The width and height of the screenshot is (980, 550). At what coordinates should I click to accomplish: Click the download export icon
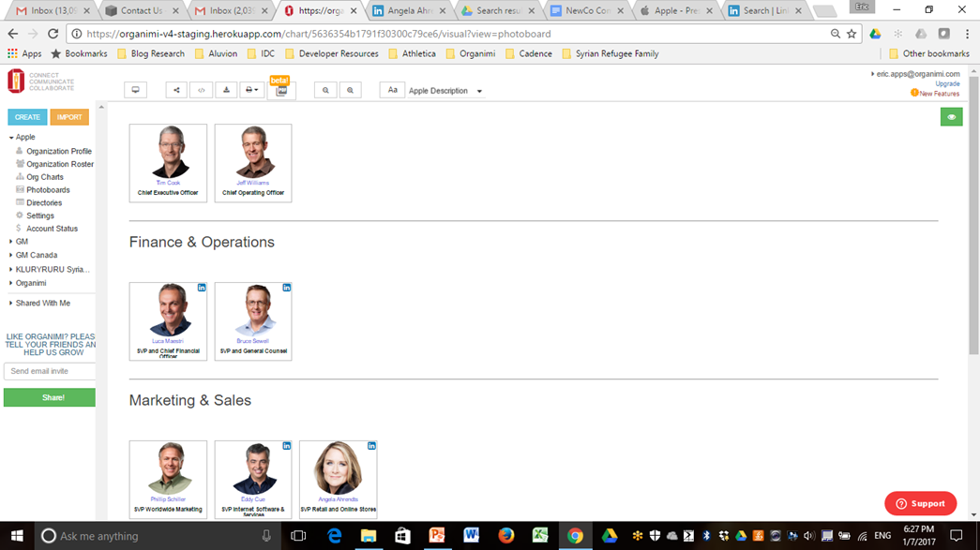226,90
